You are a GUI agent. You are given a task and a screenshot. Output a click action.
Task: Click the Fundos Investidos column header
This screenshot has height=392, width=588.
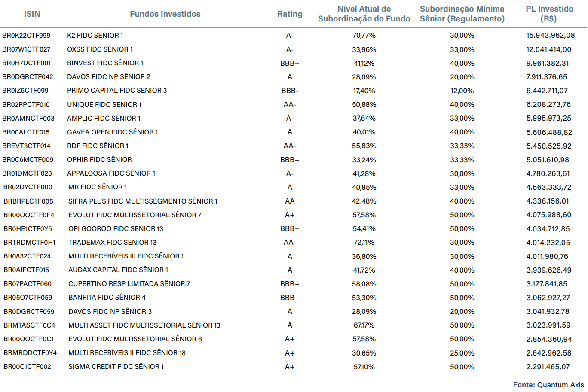(x=165, y=14)
